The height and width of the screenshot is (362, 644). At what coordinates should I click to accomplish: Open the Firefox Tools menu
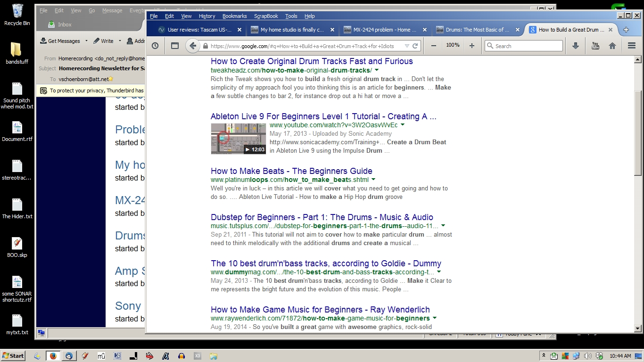[x=291, y=16]
